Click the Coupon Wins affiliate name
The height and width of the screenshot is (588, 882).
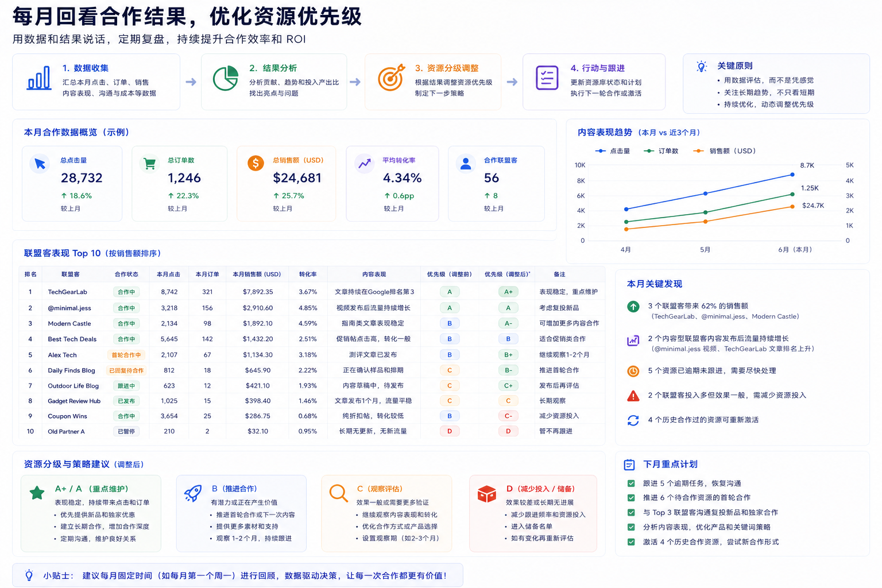tap(68, 416)
